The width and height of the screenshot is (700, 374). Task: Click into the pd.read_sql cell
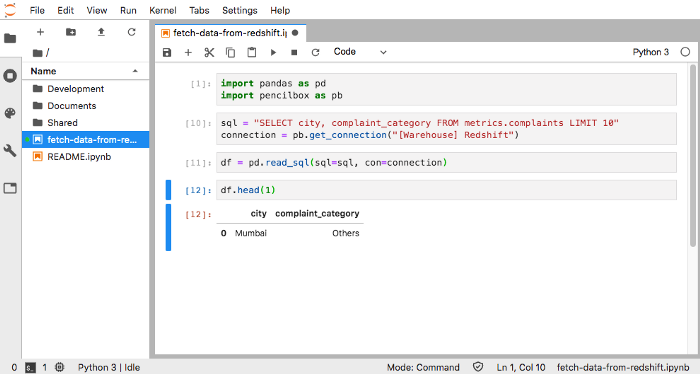446,162
